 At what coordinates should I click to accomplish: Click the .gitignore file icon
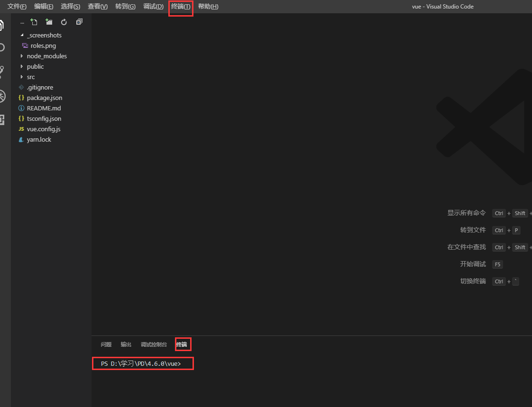(21, 87)
